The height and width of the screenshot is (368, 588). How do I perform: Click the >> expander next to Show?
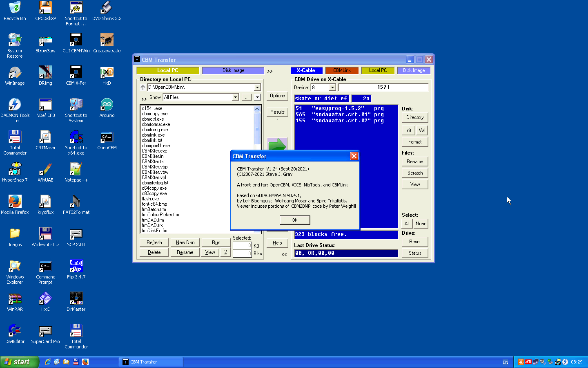(144, 99)
